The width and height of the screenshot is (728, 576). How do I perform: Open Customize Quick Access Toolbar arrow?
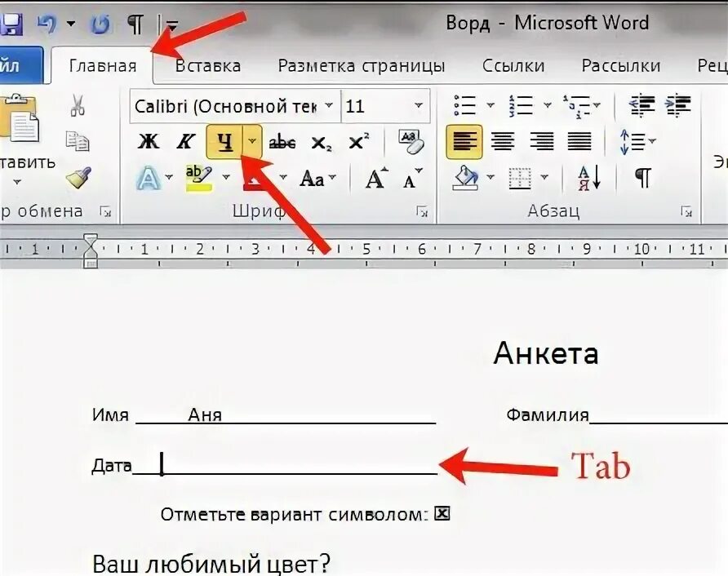click(172, 25)
